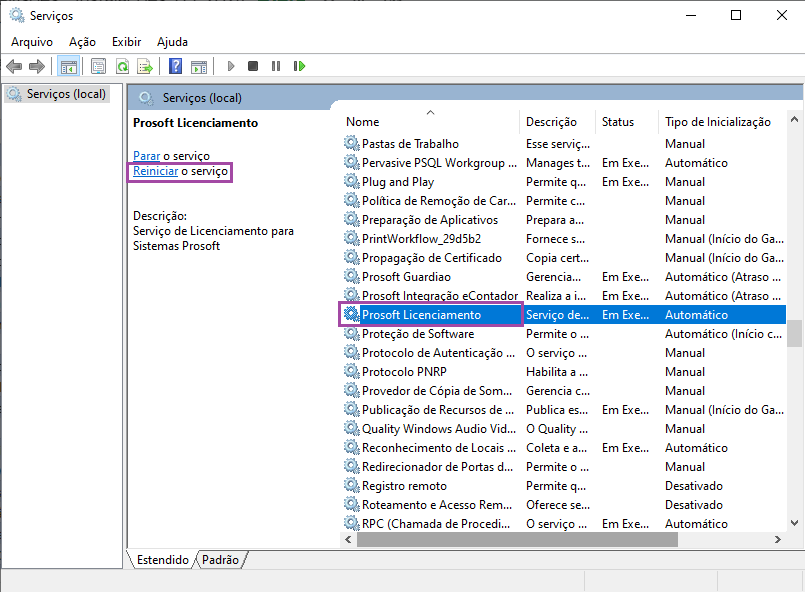Open the Help toolbar icon
Screen dimensions: 805x592
(175, 66)
